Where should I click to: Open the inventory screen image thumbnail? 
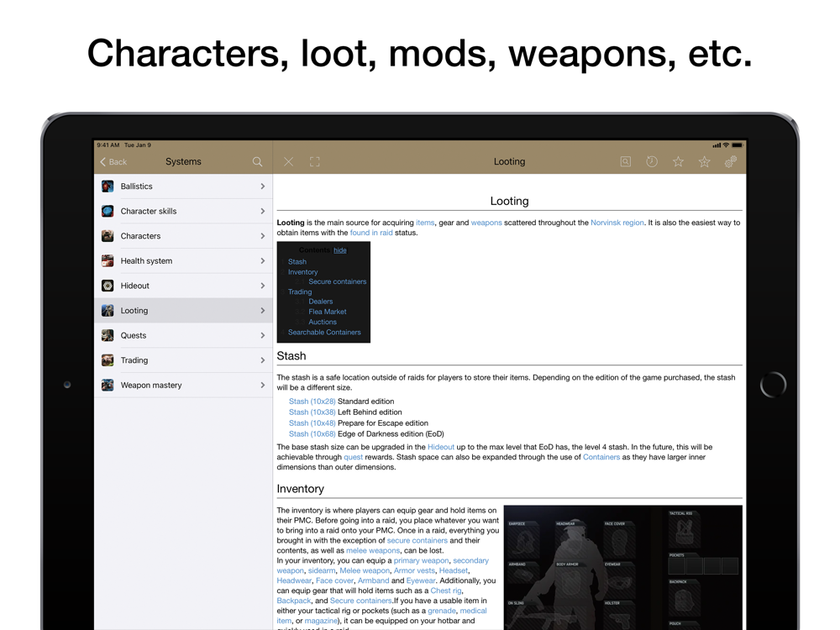pyautogui.click(x=623, y=567)
